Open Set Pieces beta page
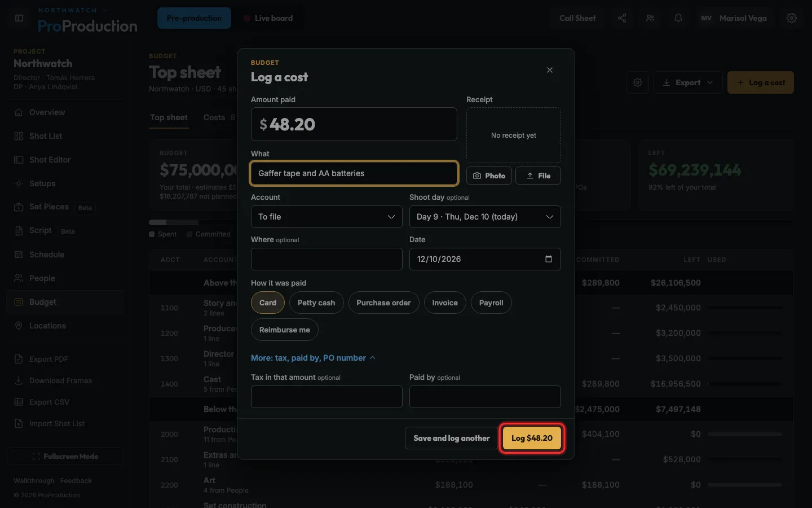 pos(65,207)
